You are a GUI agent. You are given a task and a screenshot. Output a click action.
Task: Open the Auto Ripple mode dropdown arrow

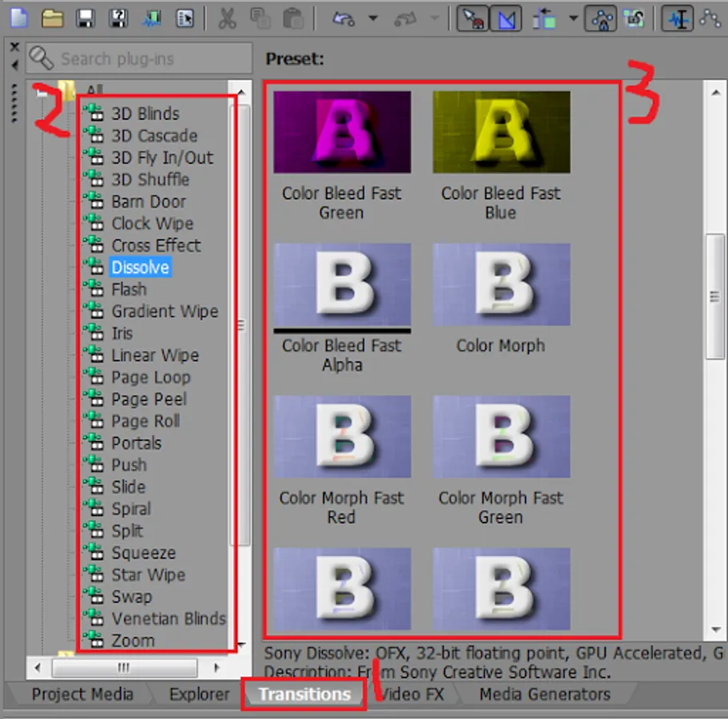pyautogui.click(x=574, y=18)
